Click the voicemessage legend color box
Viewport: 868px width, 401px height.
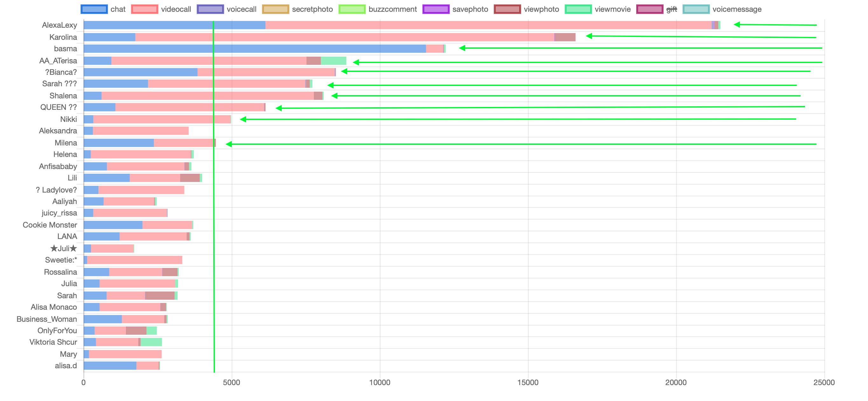coord(696,9)
